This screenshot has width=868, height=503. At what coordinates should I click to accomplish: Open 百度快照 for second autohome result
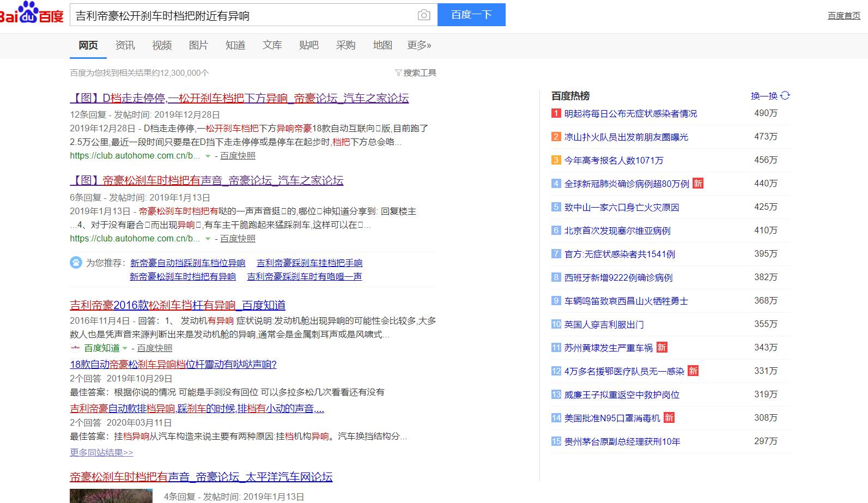coord(238,239)
